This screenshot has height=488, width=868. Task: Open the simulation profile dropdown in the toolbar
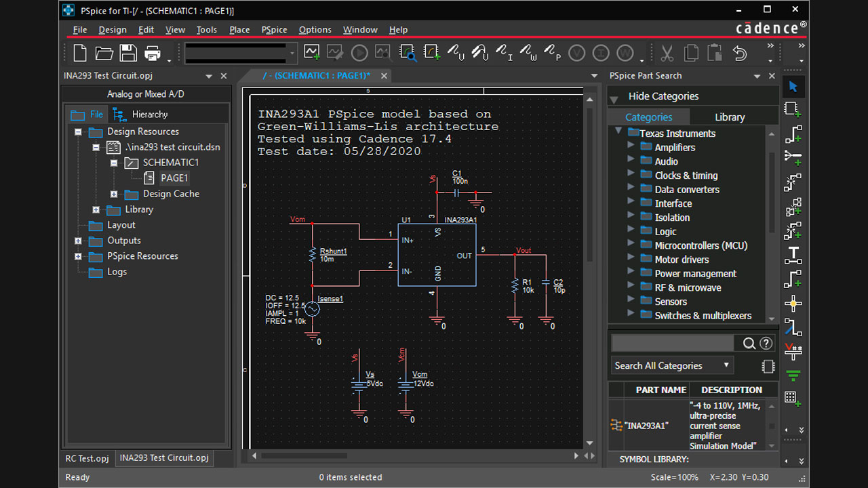coord(292,53)
